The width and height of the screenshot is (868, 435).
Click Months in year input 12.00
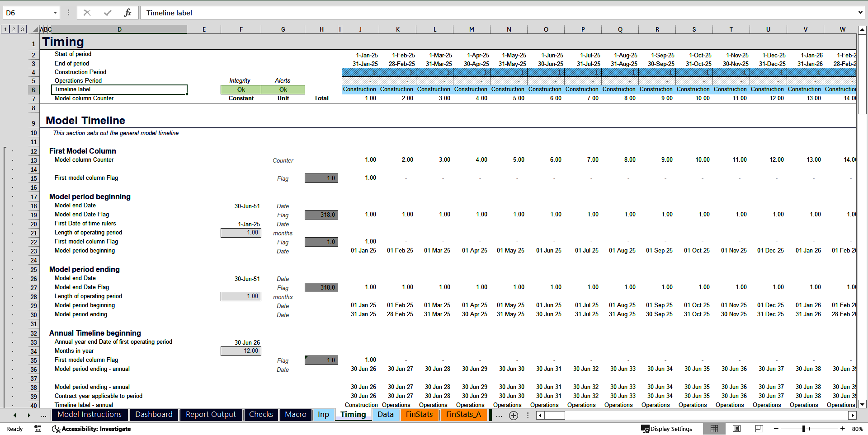point(241,351)
